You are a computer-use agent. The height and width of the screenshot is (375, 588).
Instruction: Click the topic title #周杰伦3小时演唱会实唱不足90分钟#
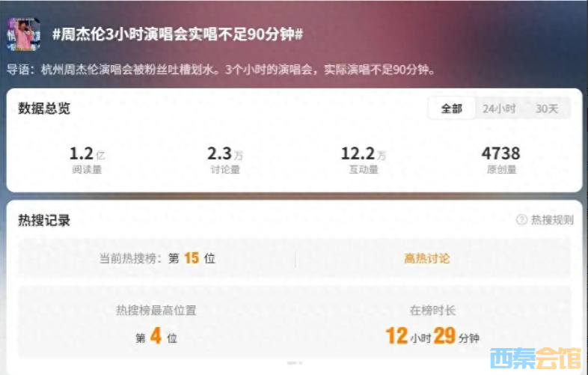[x=177, y=34]
